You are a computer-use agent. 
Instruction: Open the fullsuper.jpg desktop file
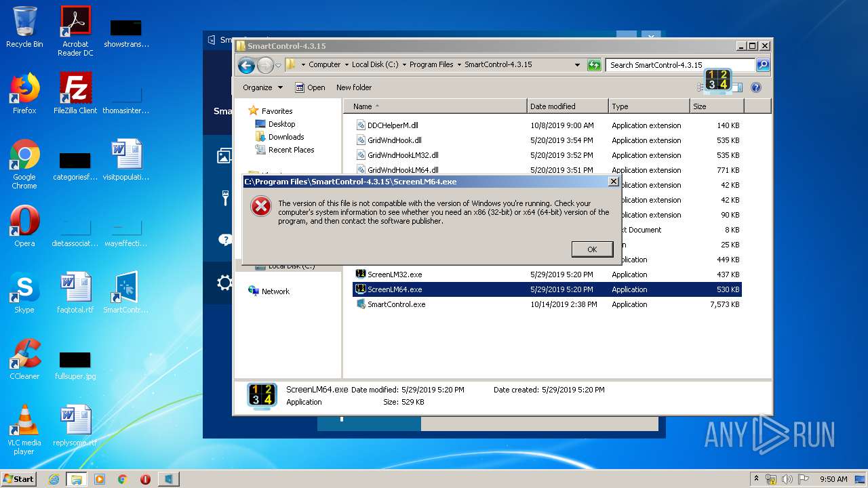pos(75,363)
